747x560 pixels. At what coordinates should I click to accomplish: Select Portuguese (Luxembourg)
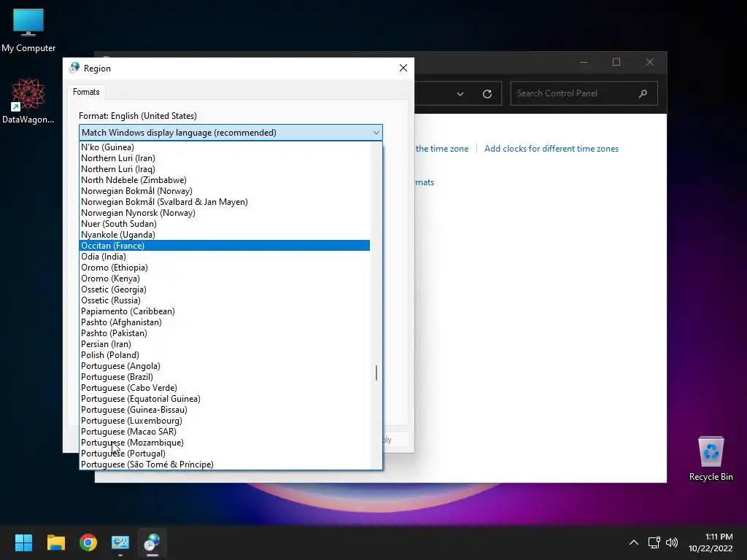pyautogui.click(x=225, y=421)
